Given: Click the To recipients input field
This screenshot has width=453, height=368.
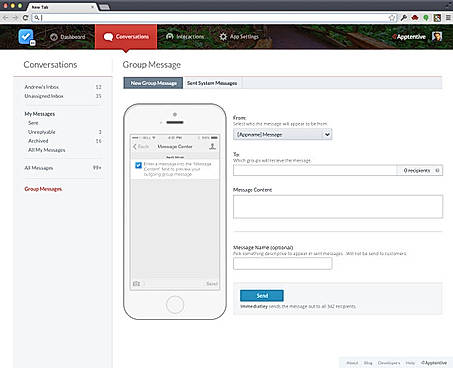Looking at the screenshot, I should [315, 170].
